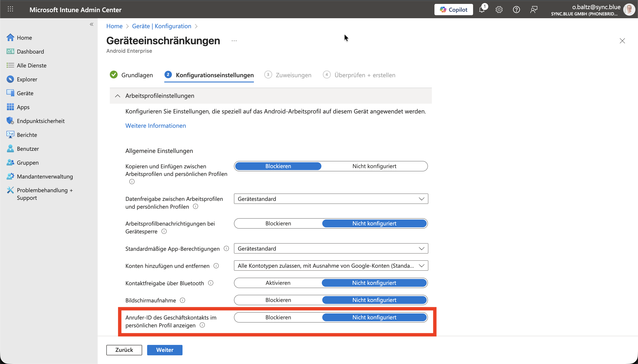This screenshot has width=638, height=364.
Task: Set Bildschirmaufnahme to Blockieren
Action: point(278,300)
